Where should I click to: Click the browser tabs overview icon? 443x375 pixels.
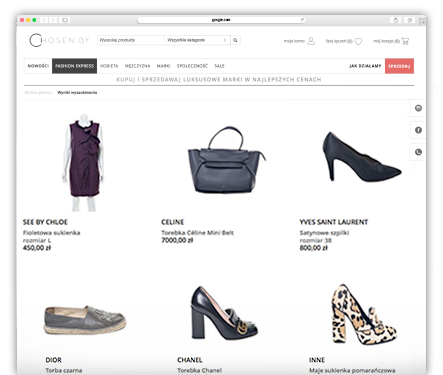coord(410,20)
